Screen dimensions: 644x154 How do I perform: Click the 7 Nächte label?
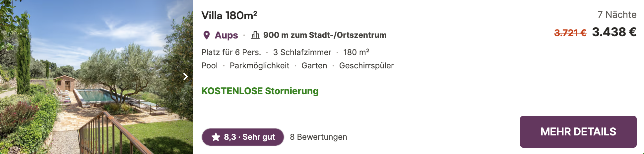point(617,15)
